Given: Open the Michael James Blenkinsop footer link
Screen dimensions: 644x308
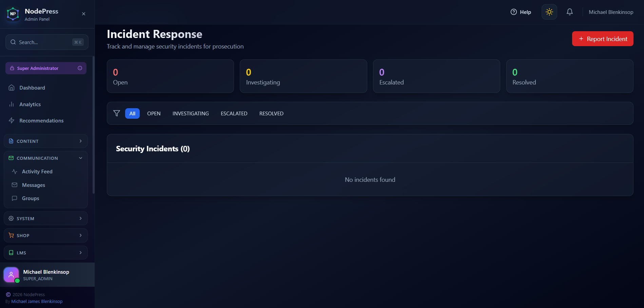Looking at the screenshot, I should [x=37, y=302].
